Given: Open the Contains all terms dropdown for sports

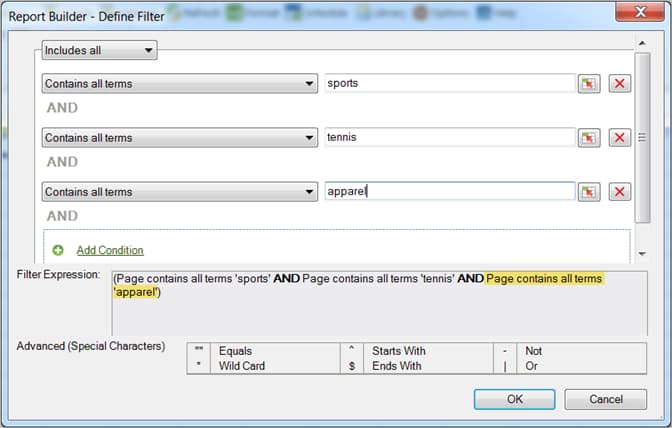Looking at the screenshot, I should [x=180, y=84].
